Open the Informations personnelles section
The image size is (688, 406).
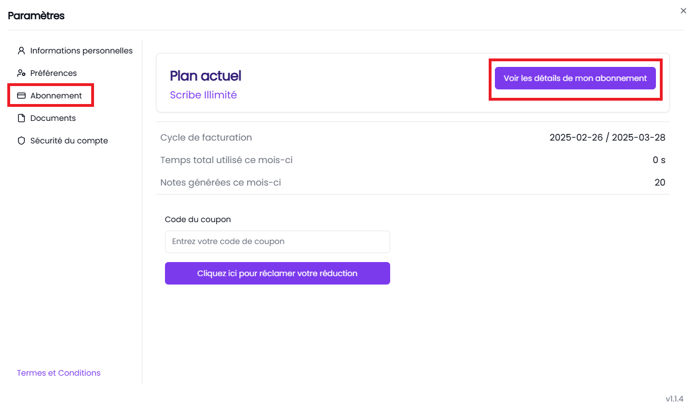point(81,51)
